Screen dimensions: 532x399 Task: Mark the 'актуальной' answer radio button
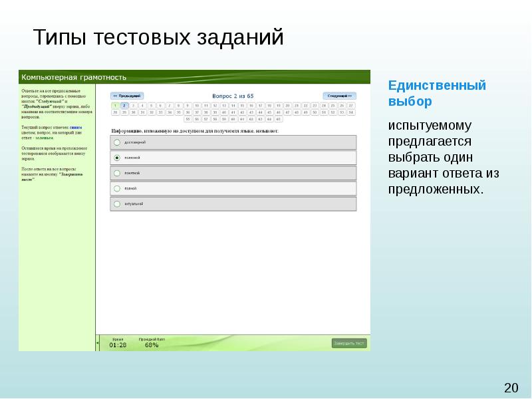click(117, 203)
